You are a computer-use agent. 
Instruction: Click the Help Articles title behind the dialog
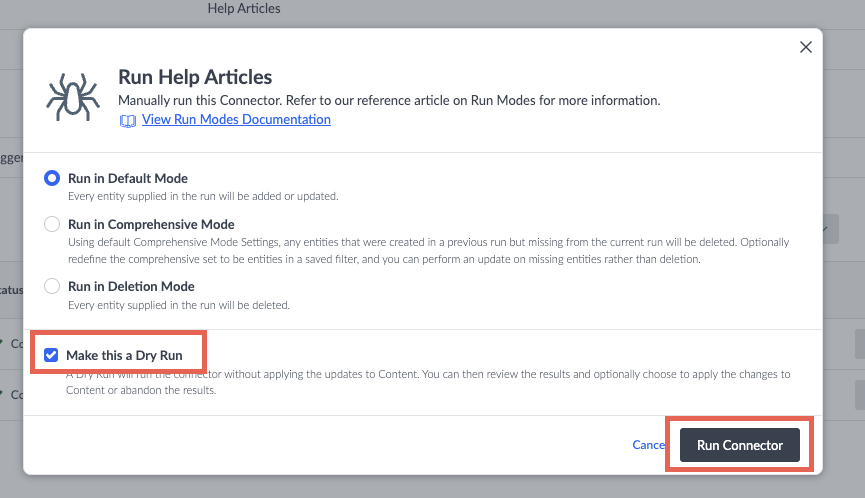(244, 9)
